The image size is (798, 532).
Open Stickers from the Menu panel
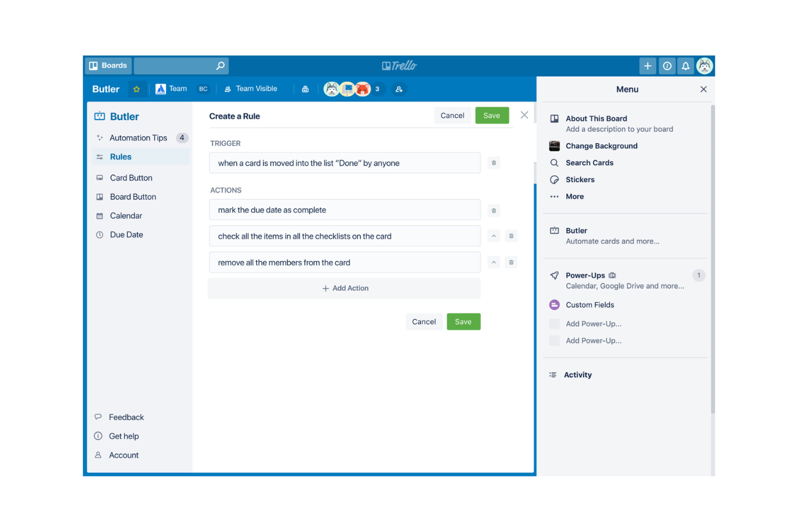pos(580,179)
